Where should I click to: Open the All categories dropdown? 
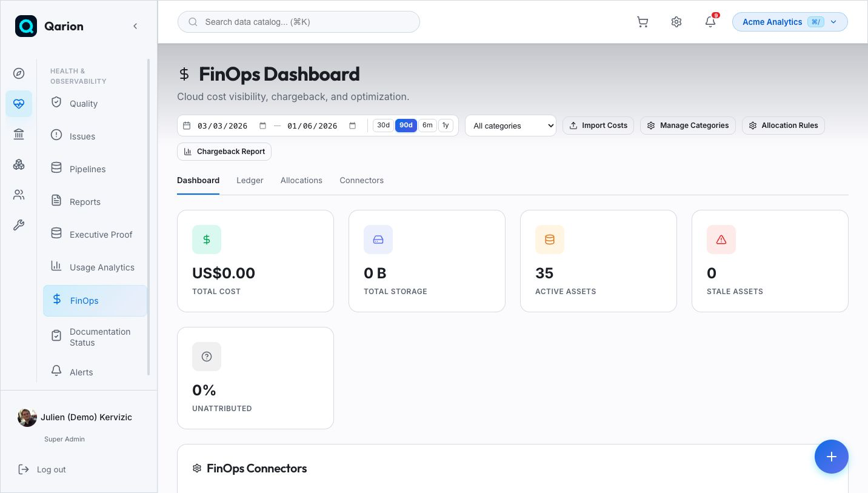pyautogui.click(x=510, y=126)
